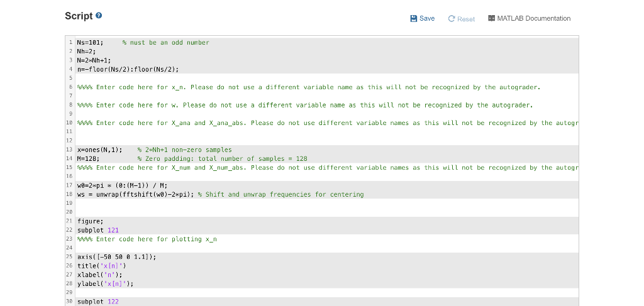Click the axis([-50 50 0 1.1]) line
This screenshot has width=644, height=306.
point(116,257)
